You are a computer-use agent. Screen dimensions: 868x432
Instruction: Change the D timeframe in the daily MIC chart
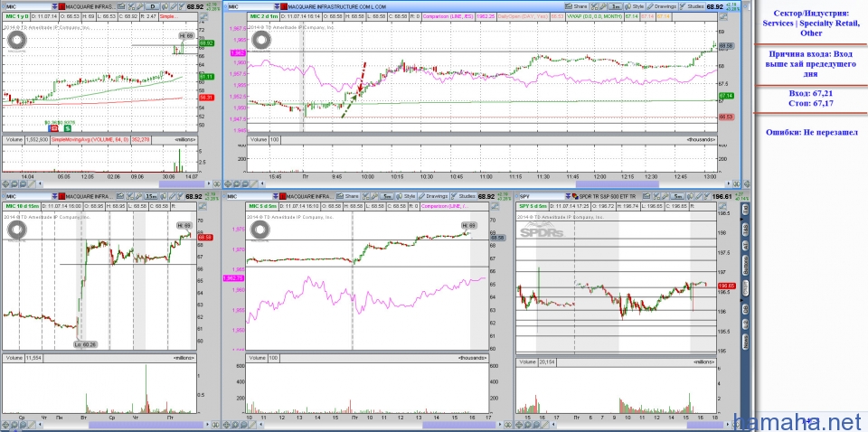[152, 6]
